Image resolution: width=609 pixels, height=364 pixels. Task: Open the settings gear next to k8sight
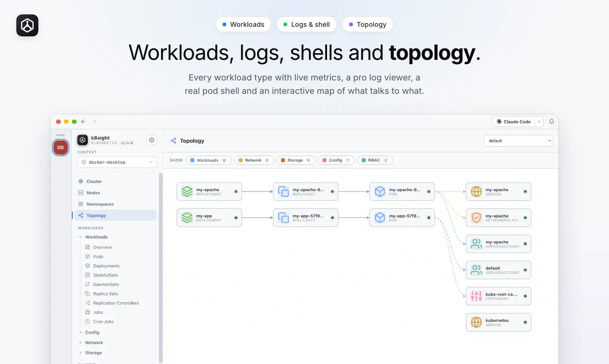tap(152, 140)
